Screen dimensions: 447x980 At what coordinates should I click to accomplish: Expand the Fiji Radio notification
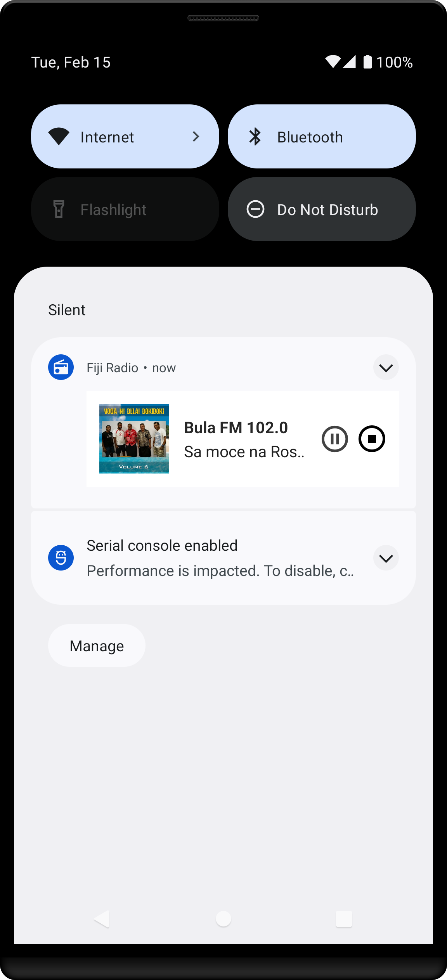(386, 368)
